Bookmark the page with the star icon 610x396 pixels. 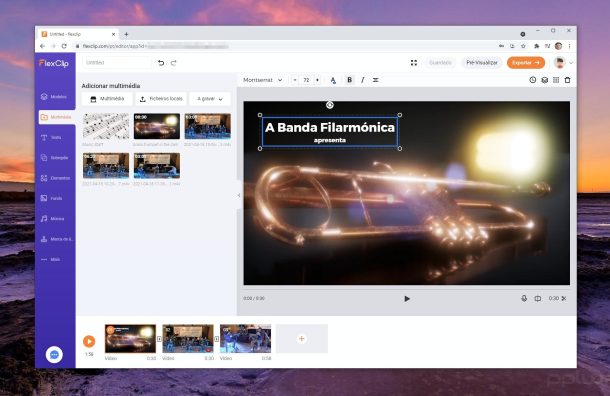[524, 46]
